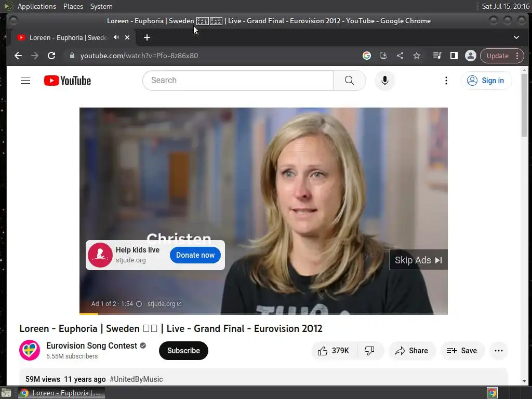
Task: Open the YouTube hamburger guide menu
Action: pyautogui.click(x=25, y=81)
